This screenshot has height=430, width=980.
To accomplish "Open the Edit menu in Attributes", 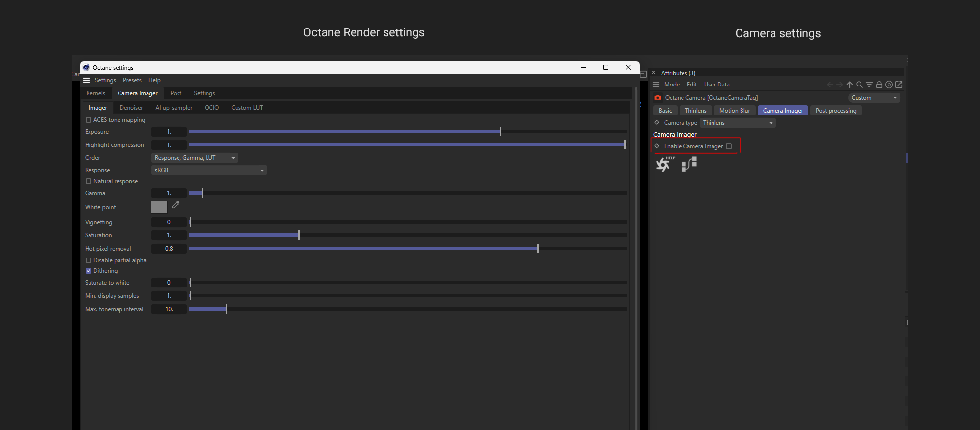I will point(692,85).
